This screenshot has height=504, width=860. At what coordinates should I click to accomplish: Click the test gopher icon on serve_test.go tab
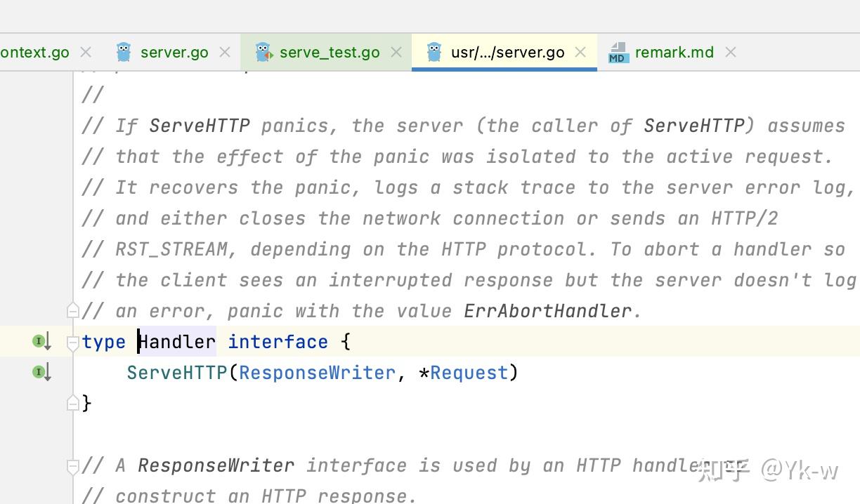263,51
